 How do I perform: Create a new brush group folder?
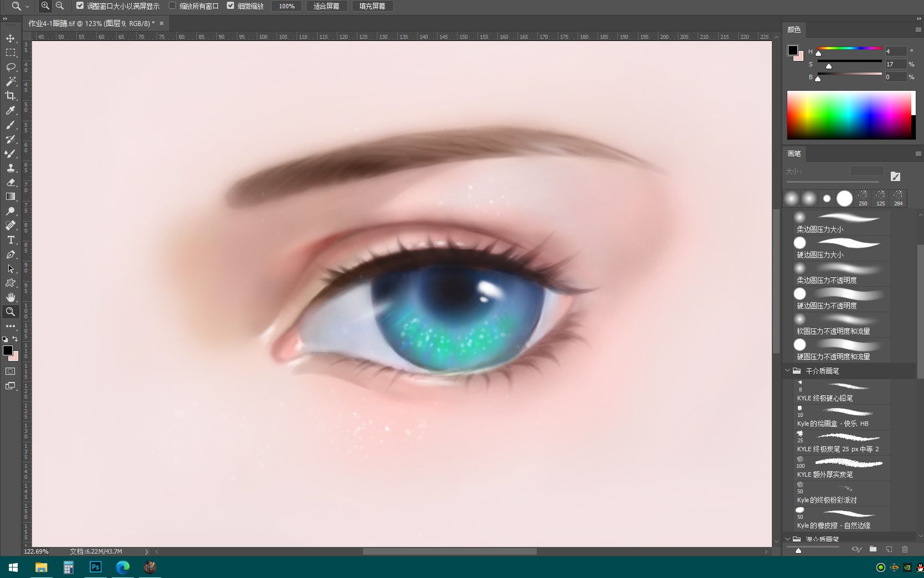pyautogui.click(x=873, y=549)
